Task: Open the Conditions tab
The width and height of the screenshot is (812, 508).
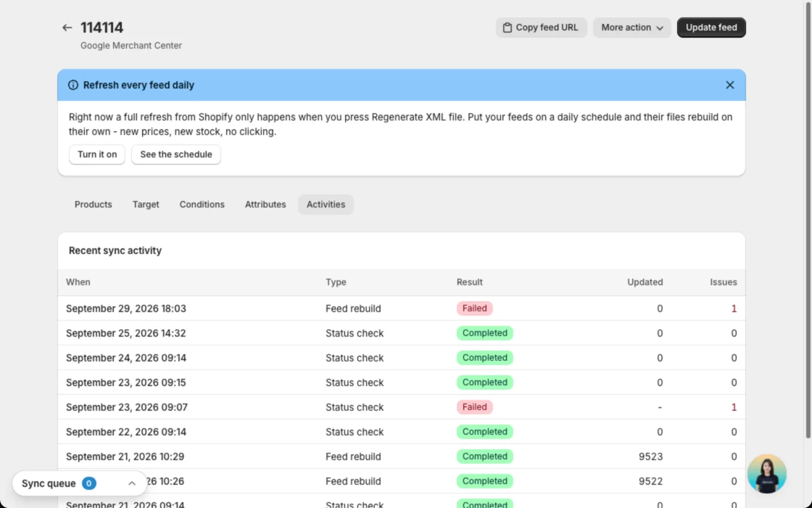Action: 202,204
